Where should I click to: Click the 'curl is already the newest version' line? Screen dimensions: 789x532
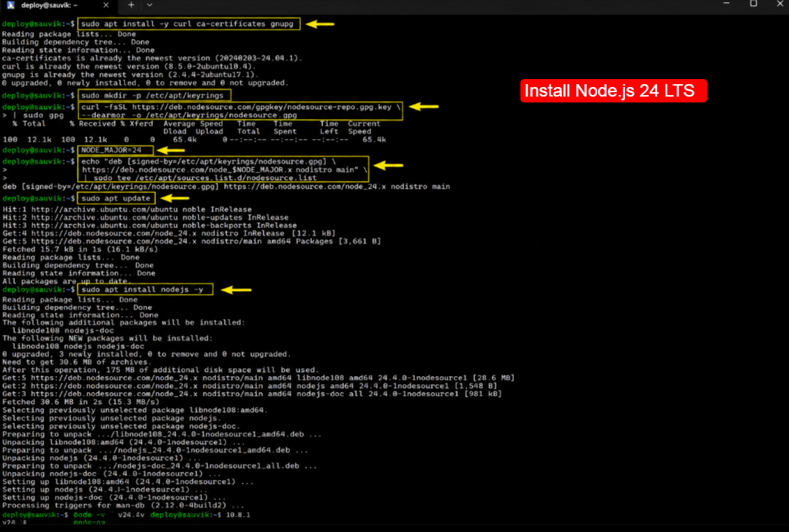click(129, 67)
